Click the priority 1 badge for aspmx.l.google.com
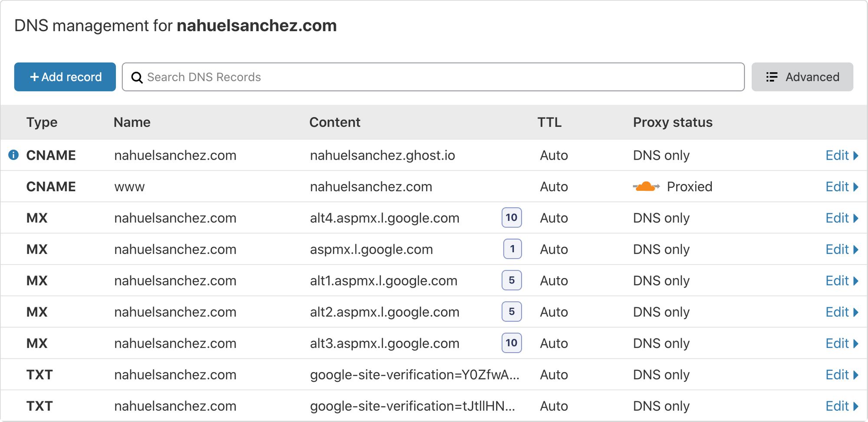 [x=512, y=249]
